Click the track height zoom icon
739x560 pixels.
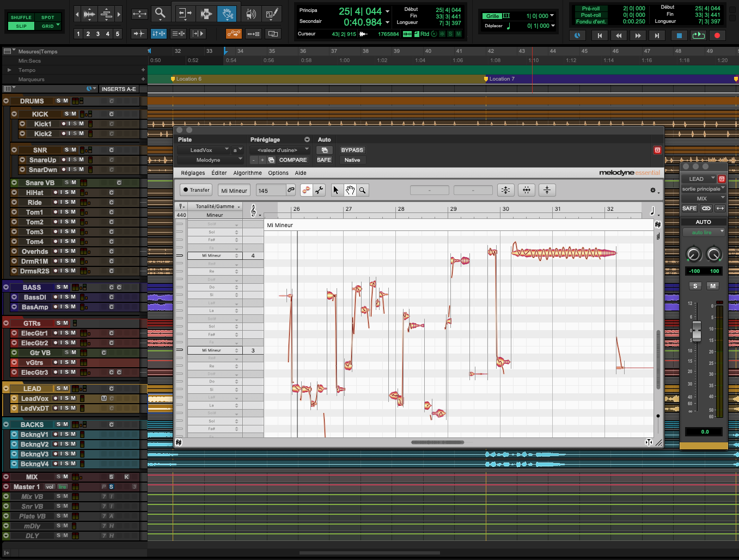(107, 14)
